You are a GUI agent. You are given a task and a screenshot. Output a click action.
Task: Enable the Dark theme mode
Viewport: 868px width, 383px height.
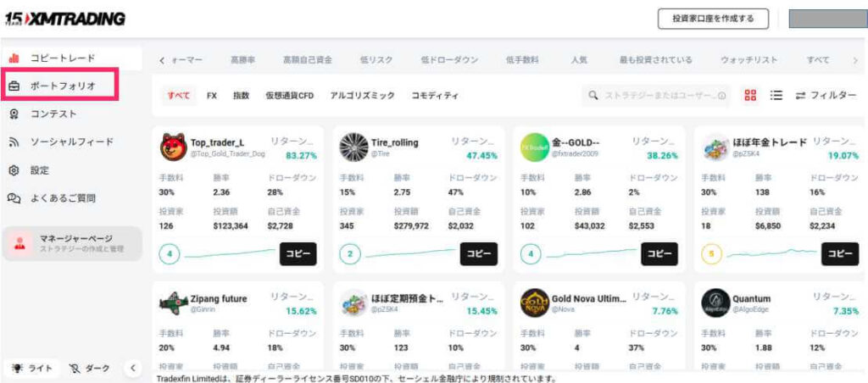click(x=90, y=369)
